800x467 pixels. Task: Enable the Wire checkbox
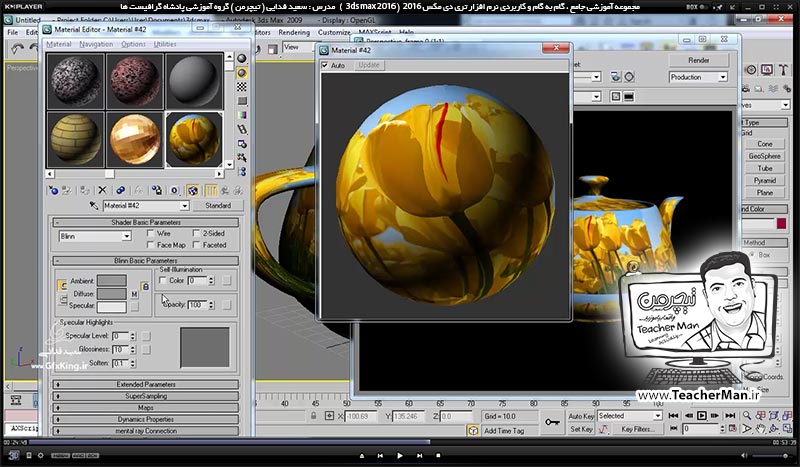coord(151,233)
